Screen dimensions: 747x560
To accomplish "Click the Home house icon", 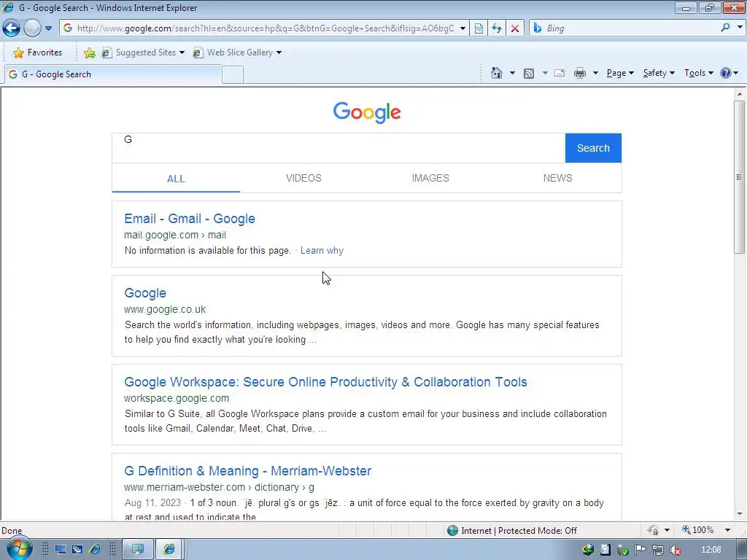I will [496, 73].
